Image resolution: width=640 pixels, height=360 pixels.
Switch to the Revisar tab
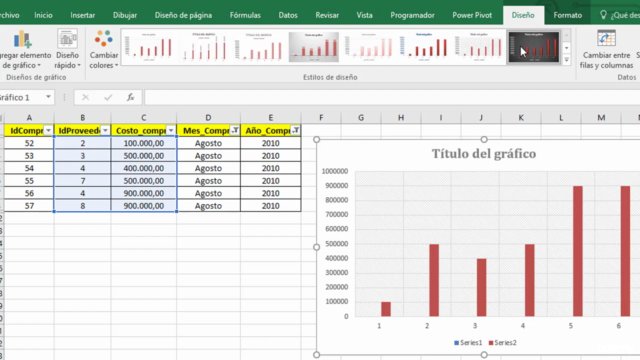click(327, 15)
